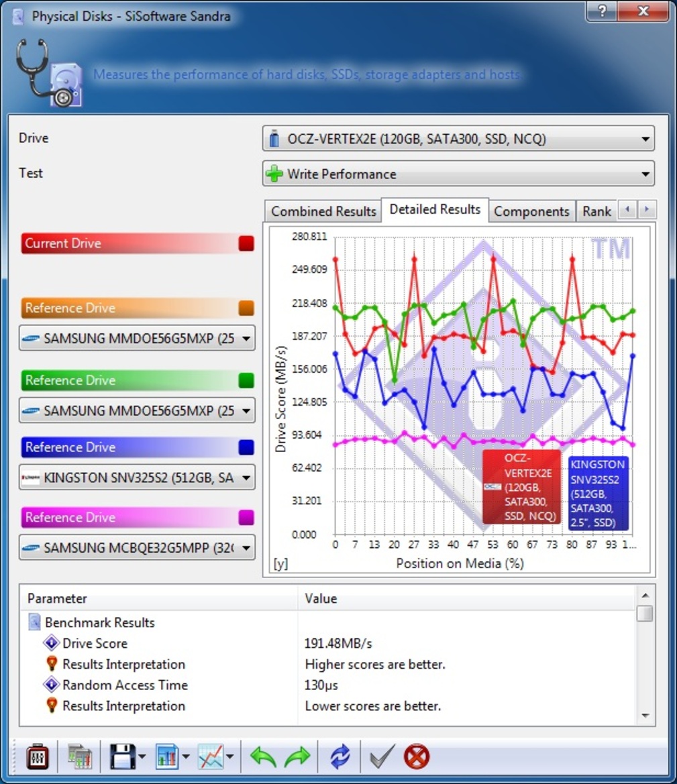
Task: Toggle the blue Reference Drive checkbox
Action: (x=246, y=447)
